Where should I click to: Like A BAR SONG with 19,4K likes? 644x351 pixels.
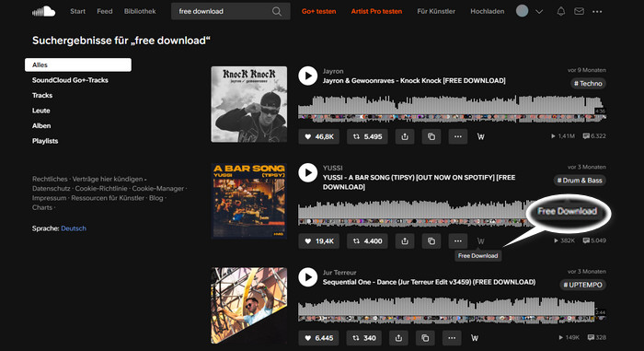click(x=318, y=241)
